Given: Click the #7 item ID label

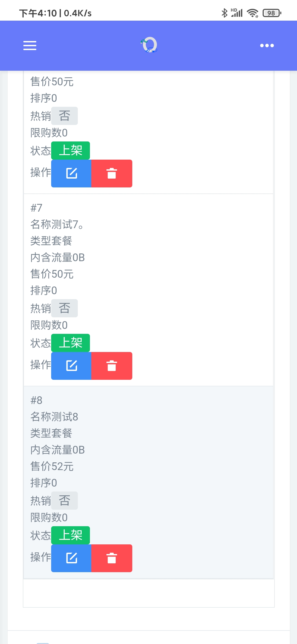Looking at the screenshot, I should coord(37,208).
